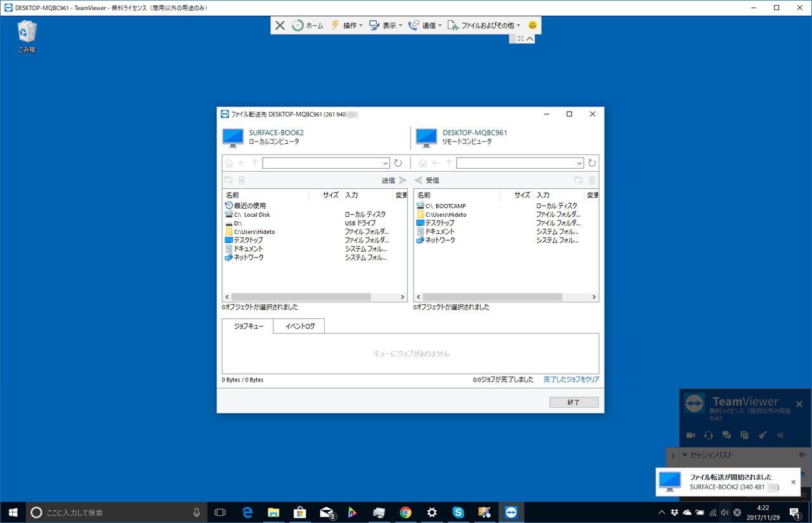Open Windows Start menu
This screenshot has height=523, width=812.
coord(13,512)
